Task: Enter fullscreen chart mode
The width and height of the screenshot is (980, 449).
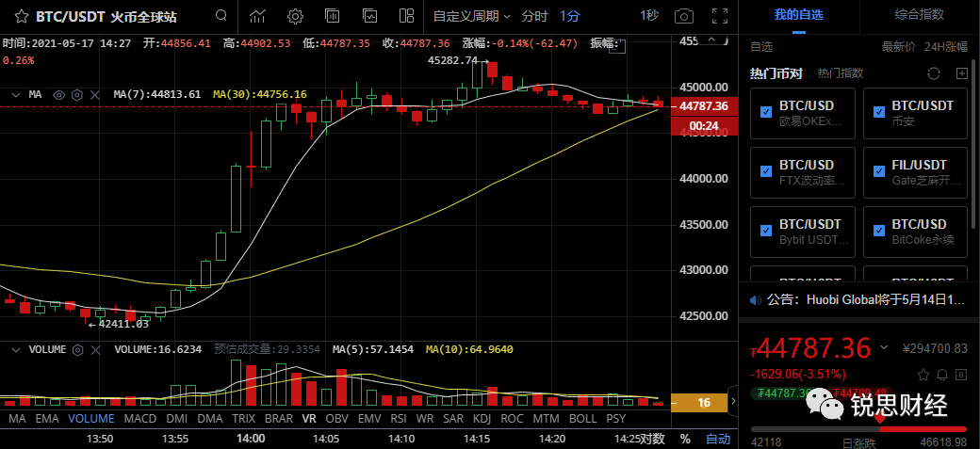Action: [720, 16]
